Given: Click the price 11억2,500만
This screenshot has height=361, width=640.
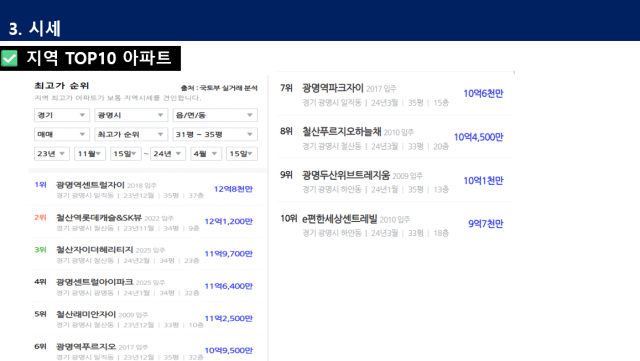Looking at the screenshot, I should pyautogui.click(x=229, y=318).
